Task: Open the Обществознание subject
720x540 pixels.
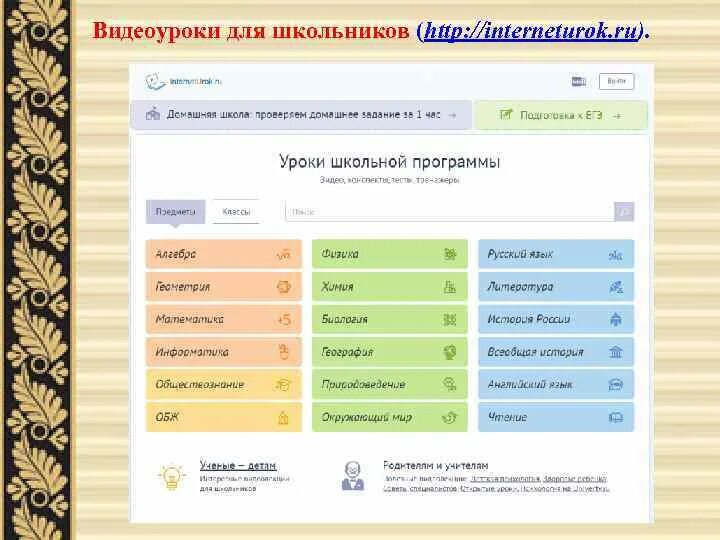Action: pos(224,384)
